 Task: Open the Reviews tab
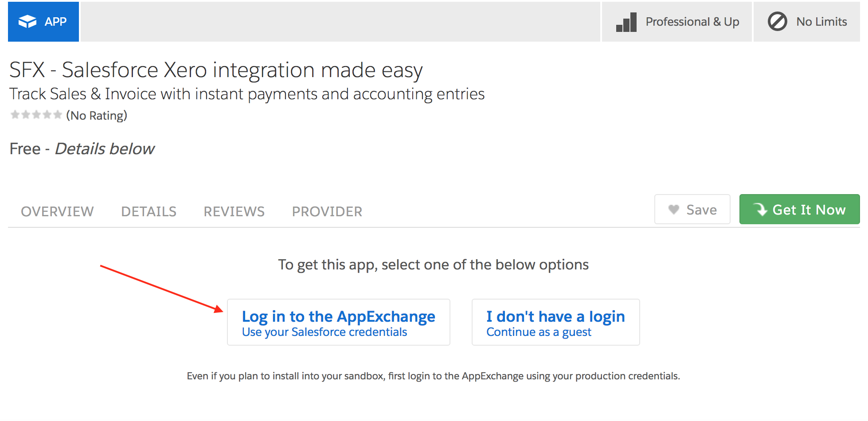coord(234,212)
